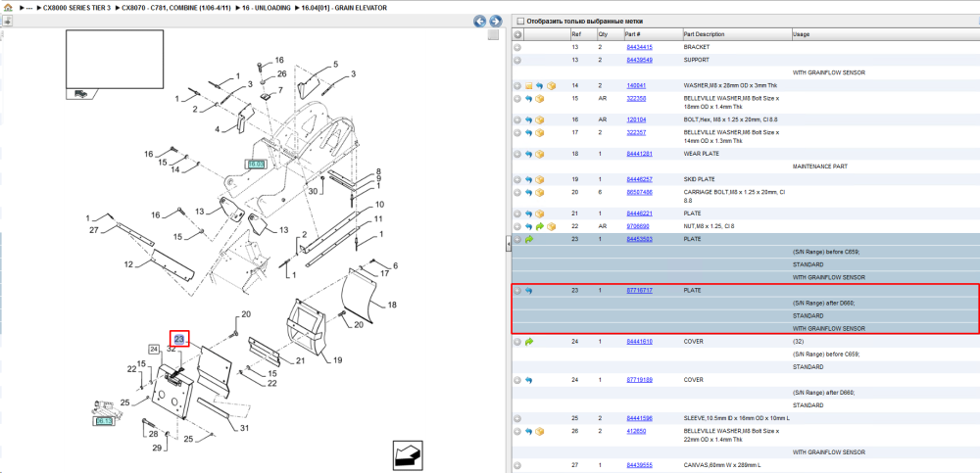Screen dimensions: 980x473
Task: Go to the home page icon
Action: click(8, 8)
